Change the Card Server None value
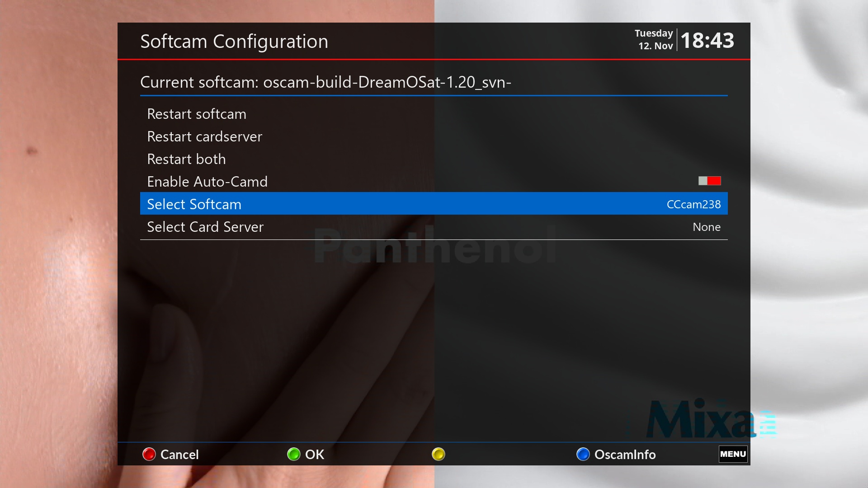 point(707,227)
